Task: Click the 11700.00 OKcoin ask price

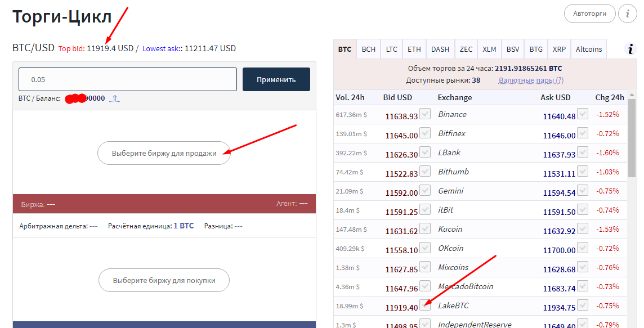Action: [560, 250]
